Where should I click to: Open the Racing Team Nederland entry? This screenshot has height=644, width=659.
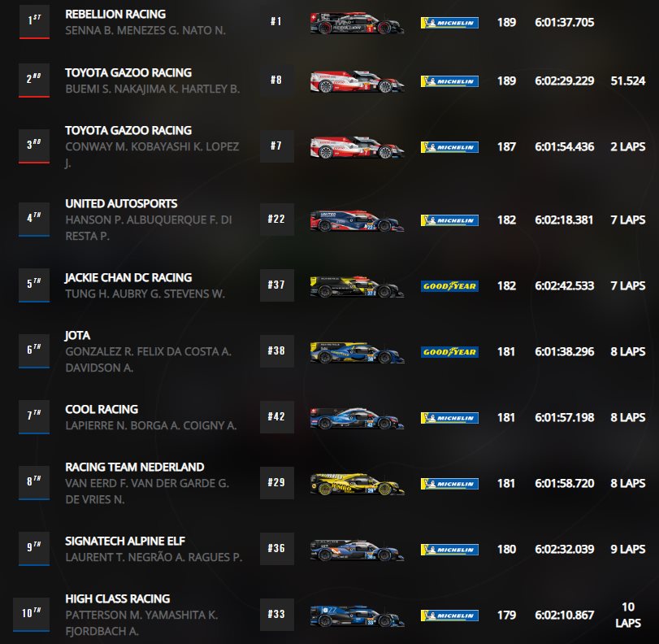(x=135, y=468)
